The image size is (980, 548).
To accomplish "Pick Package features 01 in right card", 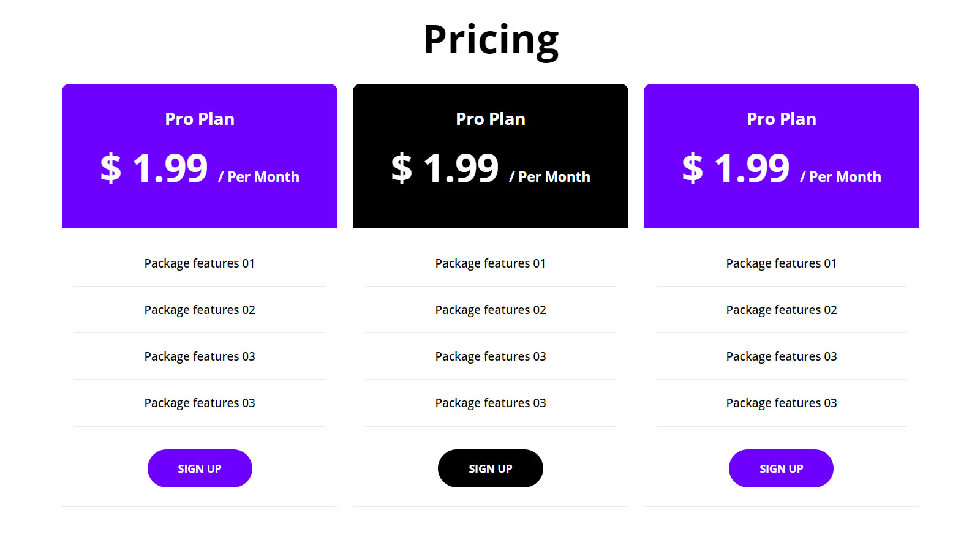I will coord(782,263).
